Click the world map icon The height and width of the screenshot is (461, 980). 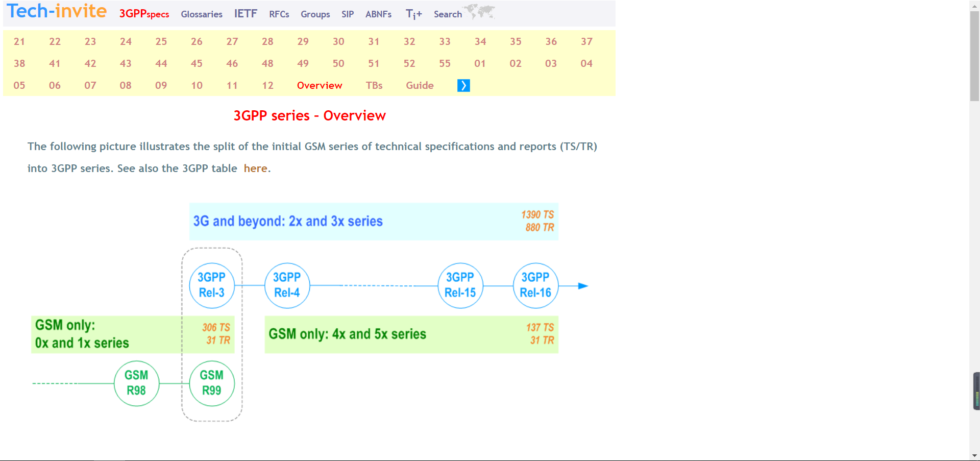[480, 11]
